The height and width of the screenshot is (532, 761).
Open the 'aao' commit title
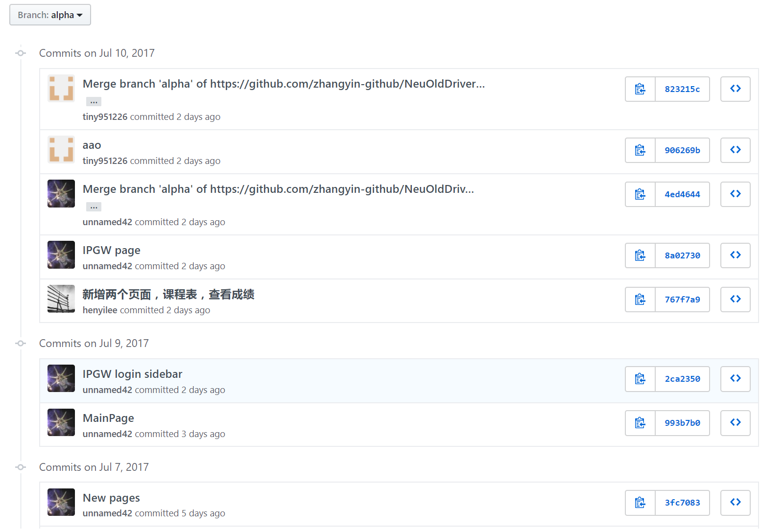pyautogui.click(x=92, y=145)
